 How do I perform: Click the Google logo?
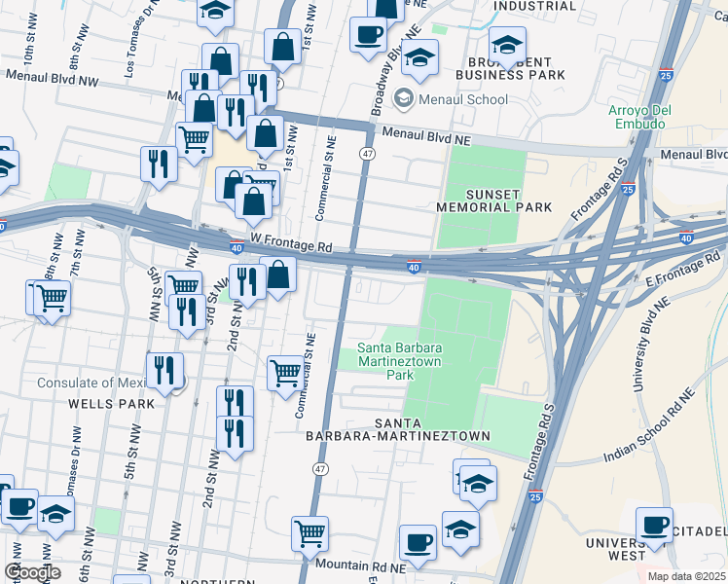coord(32,572)
